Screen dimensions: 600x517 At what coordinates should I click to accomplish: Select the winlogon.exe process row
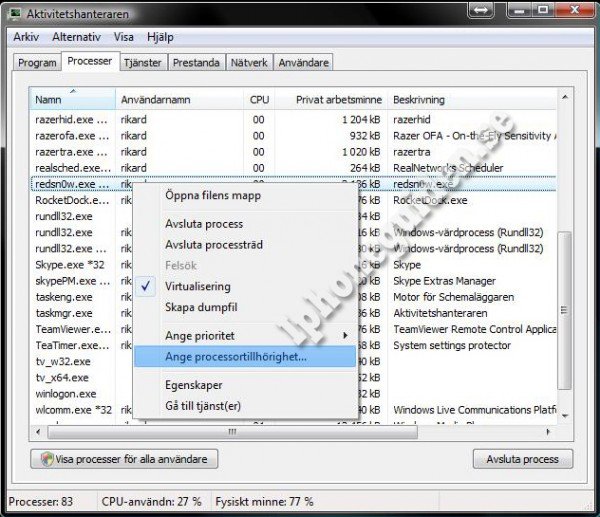click(293, 394)
